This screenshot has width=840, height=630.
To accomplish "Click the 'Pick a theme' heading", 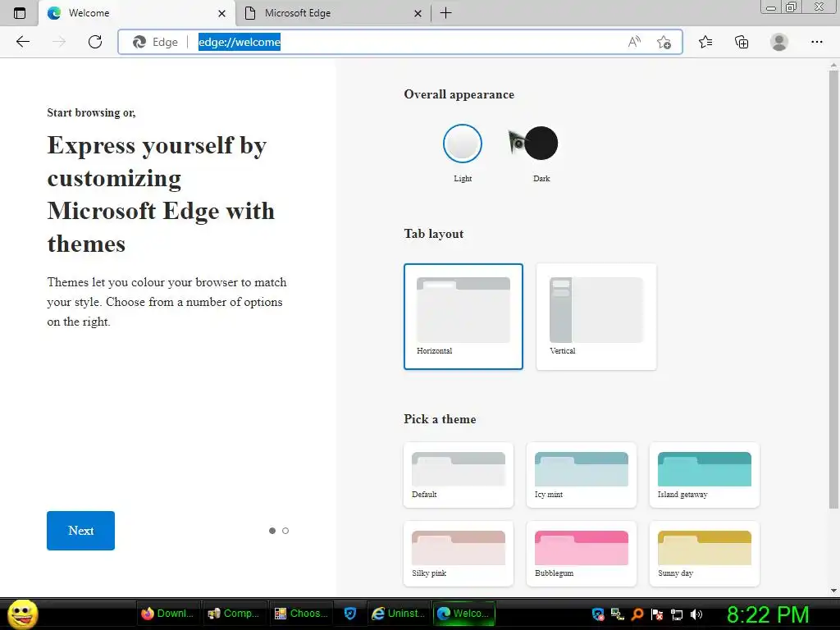I will coord(440,419).
